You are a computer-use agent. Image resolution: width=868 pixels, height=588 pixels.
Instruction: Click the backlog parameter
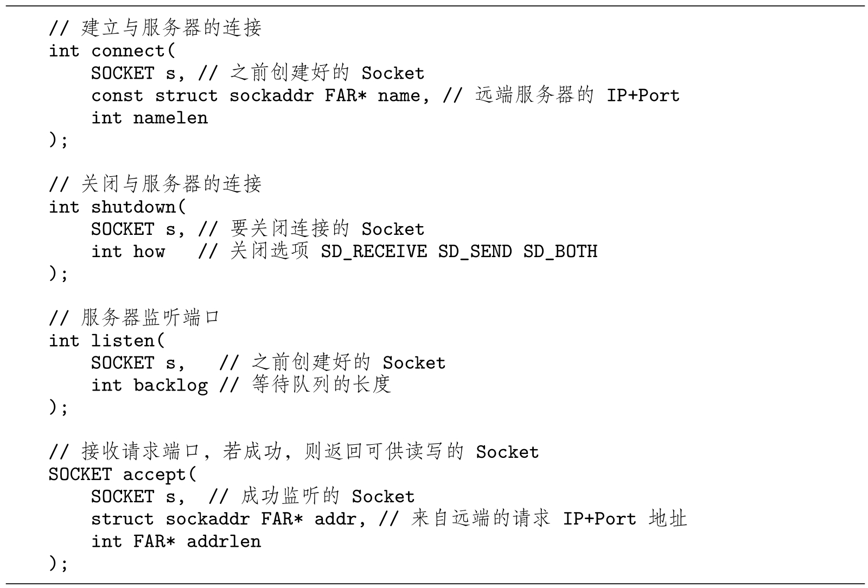pyautogui.click(x=170, y=385)
